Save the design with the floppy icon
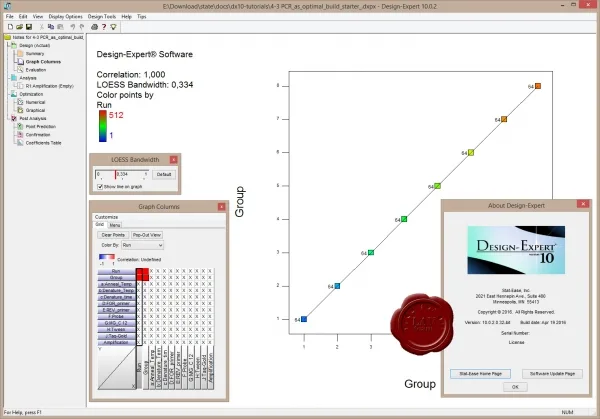The image size is (600, 419). pyautogui.click(x=29, y=27)
